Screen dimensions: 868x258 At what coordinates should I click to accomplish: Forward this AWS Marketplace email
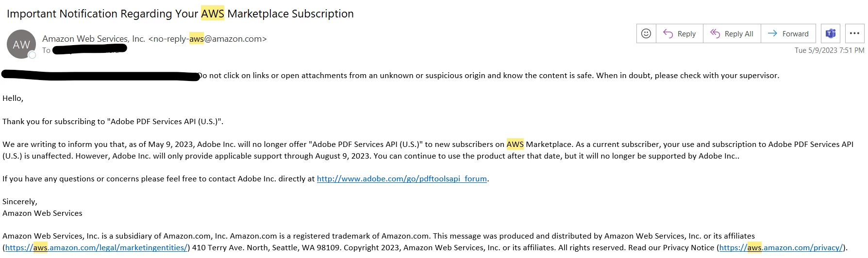click(788, 33)
